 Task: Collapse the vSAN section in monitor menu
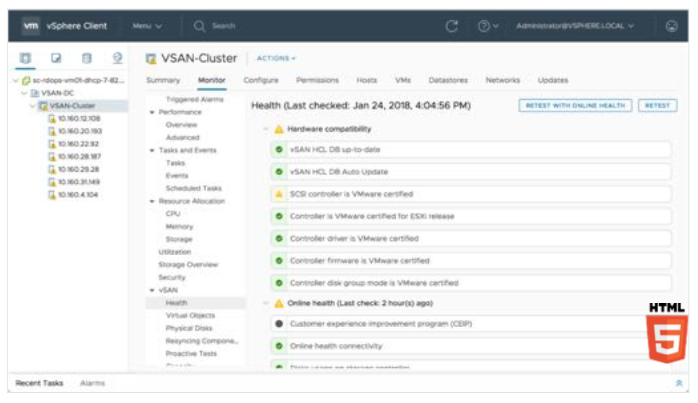coord(152,290)
